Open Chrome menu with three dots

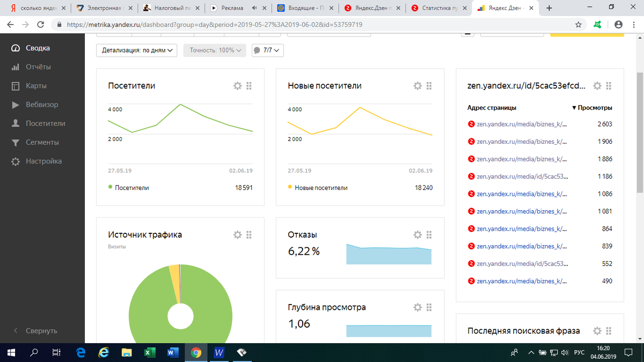coord(634,25)
